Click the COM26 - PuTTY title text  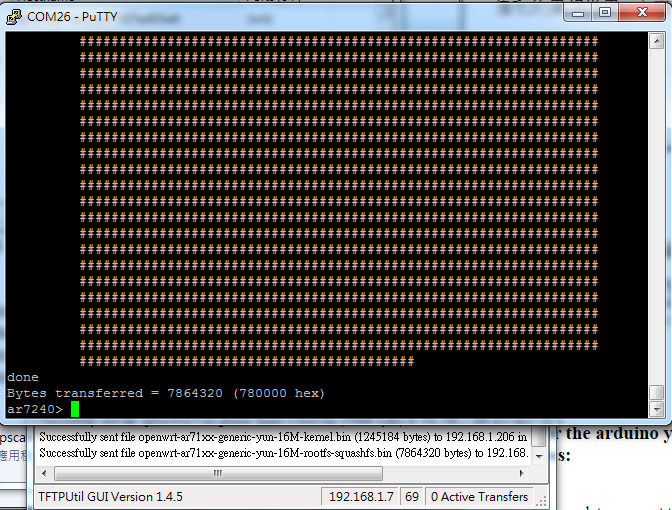tap(72, 17)
